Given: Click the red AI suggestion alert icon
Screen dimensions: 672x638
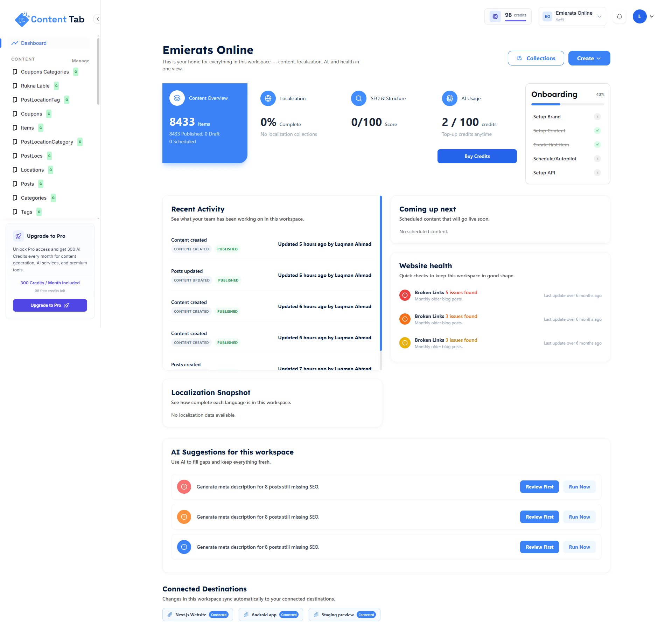Looking at the screenshot, I should (184, 487).
